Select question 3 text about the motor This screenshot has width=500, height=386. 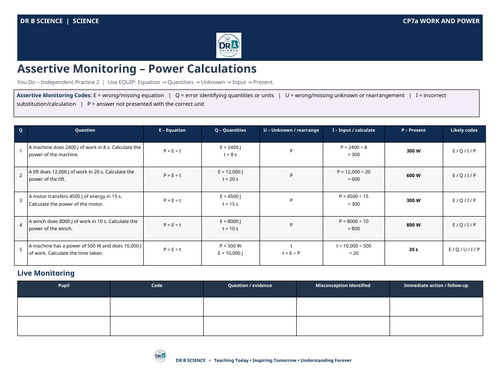(75, 200)
